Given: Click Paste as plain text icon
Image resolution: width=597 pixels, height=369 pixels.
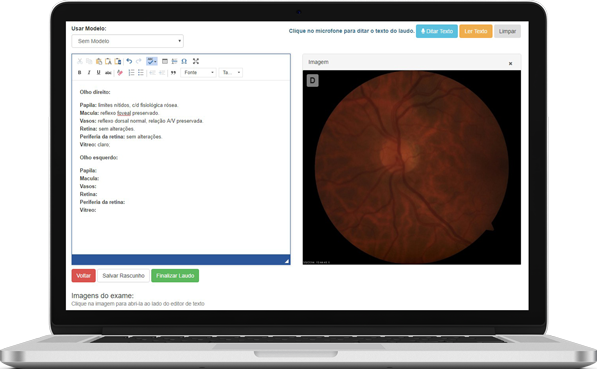Looking at the screenshot, I should click(108, 61).
